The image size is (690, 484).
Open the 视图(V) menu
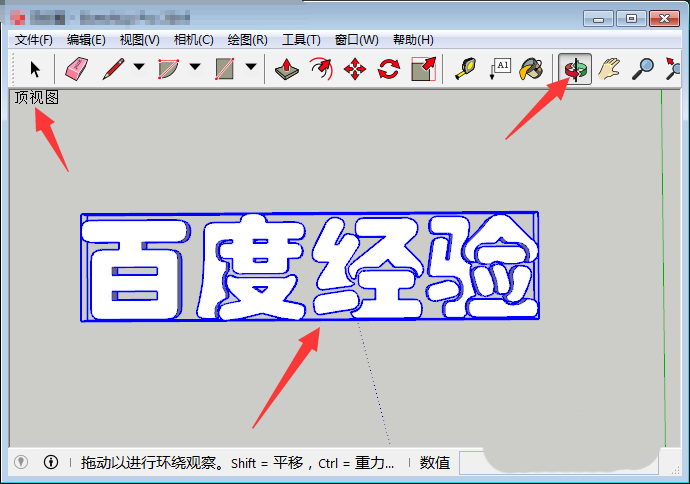coord(139,40)
